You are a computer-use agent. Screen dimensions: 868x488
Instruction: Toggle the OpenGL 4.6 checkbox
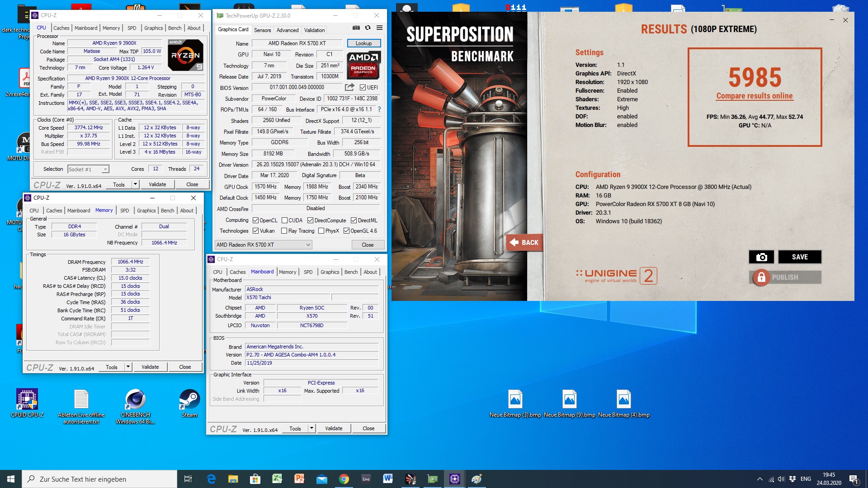click(x=346, y=231)
